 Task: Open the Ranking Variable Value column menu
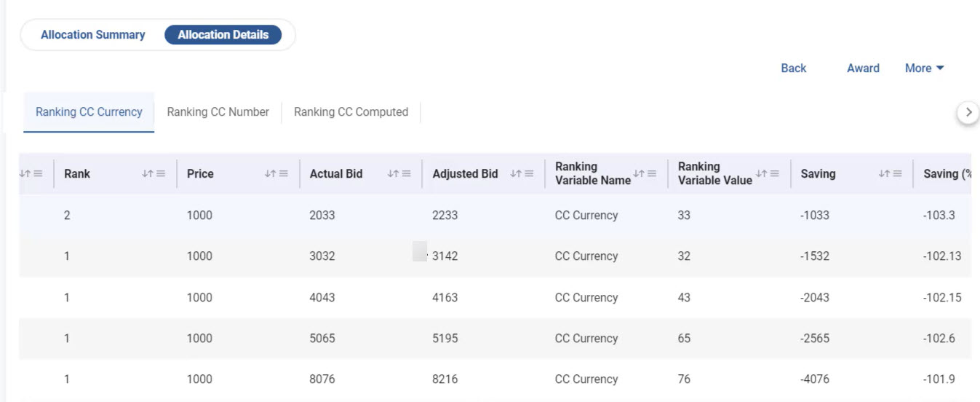(x=775, y=174)
